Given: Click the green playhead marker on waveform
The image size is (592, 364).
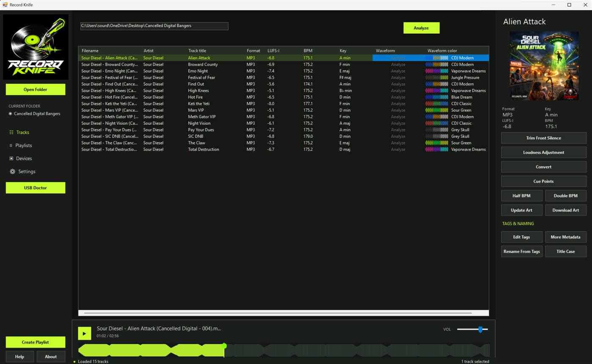Looking at the screenshot, I should pos(224,346).
